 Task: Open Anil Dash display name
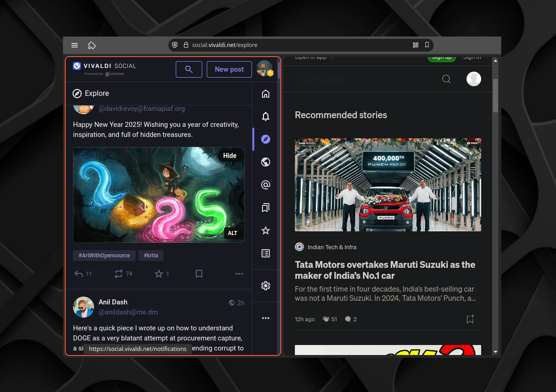point(113,302)
